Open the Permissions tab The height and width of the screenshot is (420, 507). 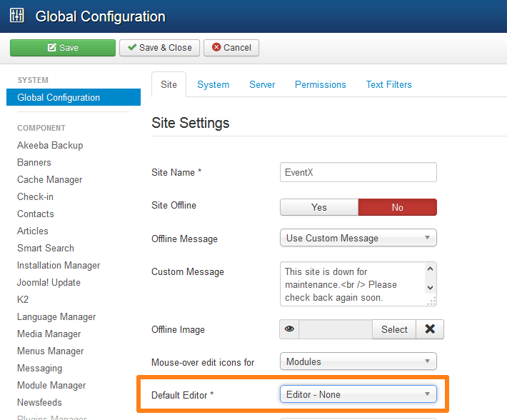320,84
